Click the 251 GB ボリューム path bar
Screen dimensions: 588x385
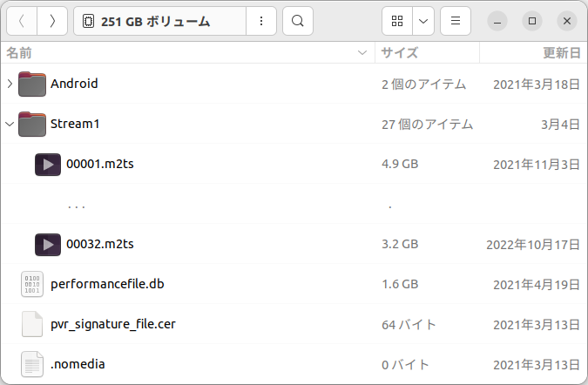(x=157, y=21)
